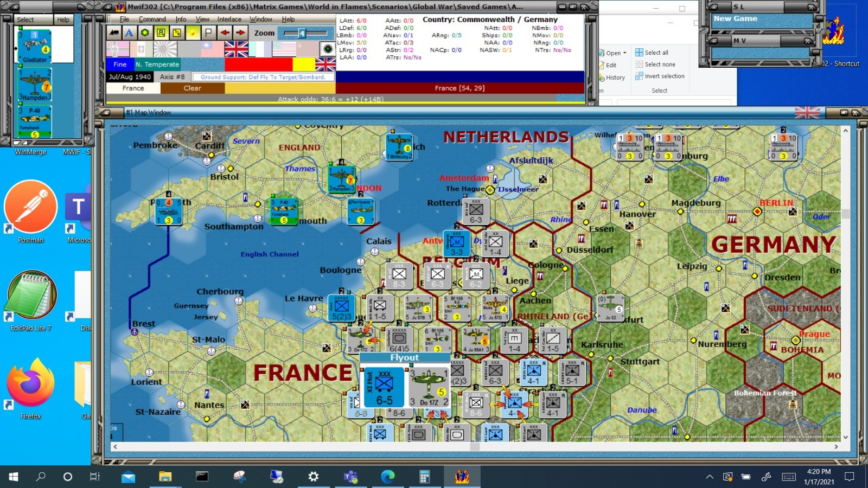
Task: Click the Select button in units panel
Action: (x=33, y=20)
